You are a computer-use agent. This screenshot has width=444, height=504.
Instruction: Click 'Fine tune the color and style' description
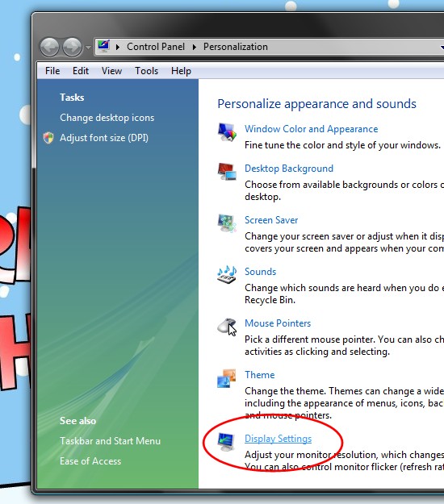click(x=342, y=145)
